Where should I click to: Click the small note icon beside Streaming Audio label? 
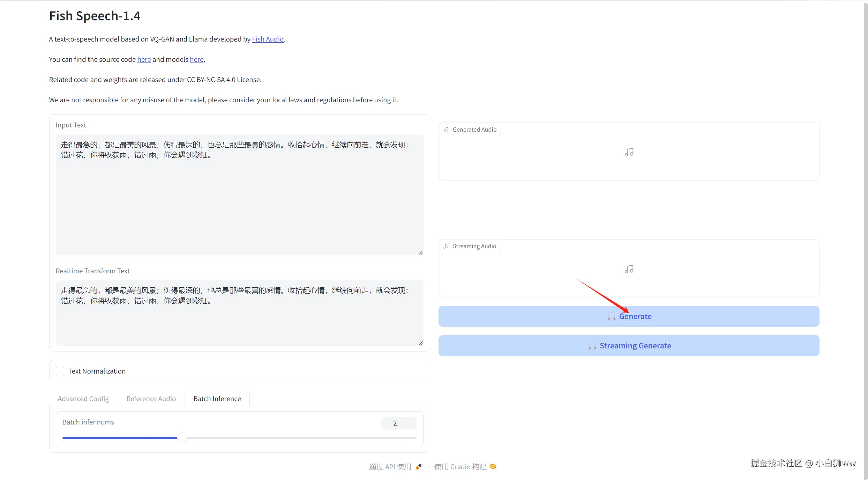pos(446,246)
